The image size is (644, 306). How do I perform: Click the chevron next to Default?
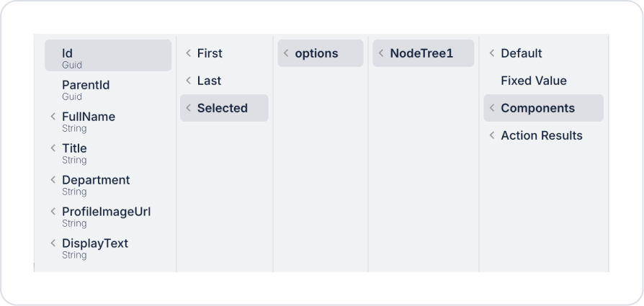(492, 53)
